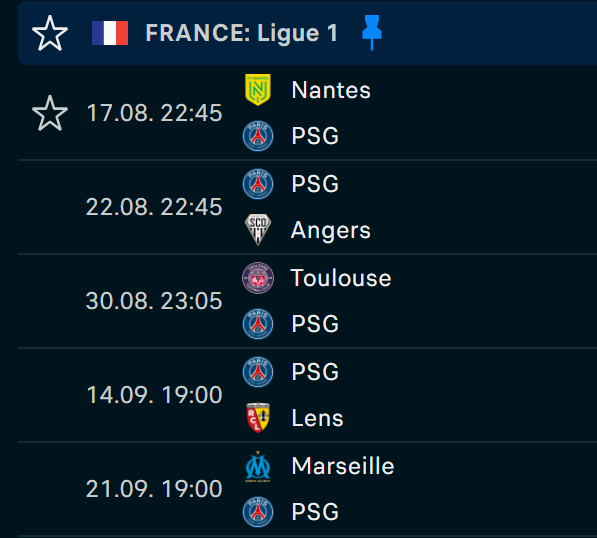
Task: Open the Toulouse team name
Action: pos(341,278)
